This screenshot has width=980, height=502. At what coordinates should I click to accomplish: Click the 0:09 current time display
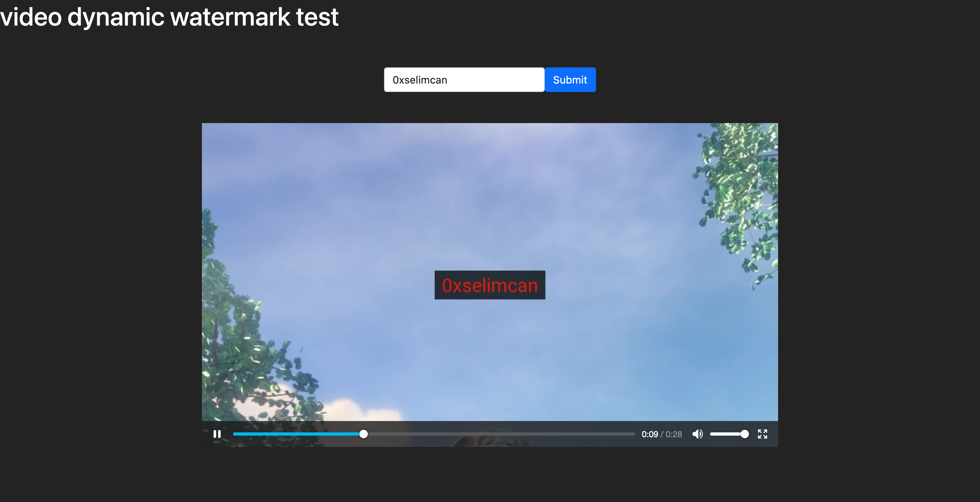point(649,434)
